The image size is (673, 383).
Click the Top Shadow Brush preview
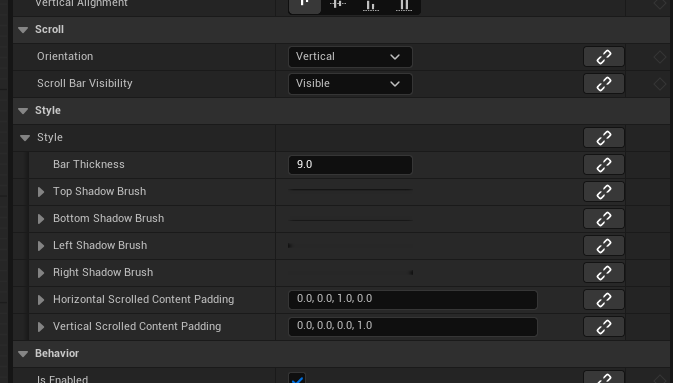coord(350,189)
